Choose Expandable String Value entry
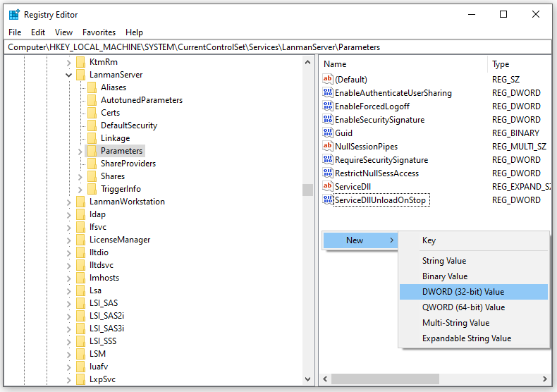This screenshot has height=392, width=557. 474,338
